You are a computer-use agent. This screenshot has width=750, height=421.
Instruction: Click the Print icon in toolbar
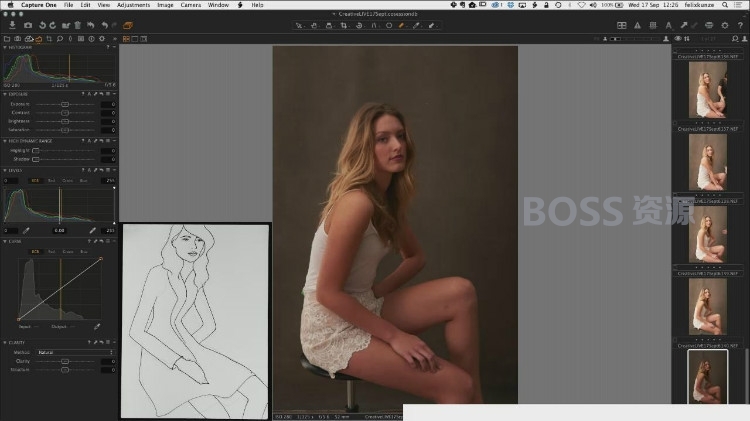(709, 25)
